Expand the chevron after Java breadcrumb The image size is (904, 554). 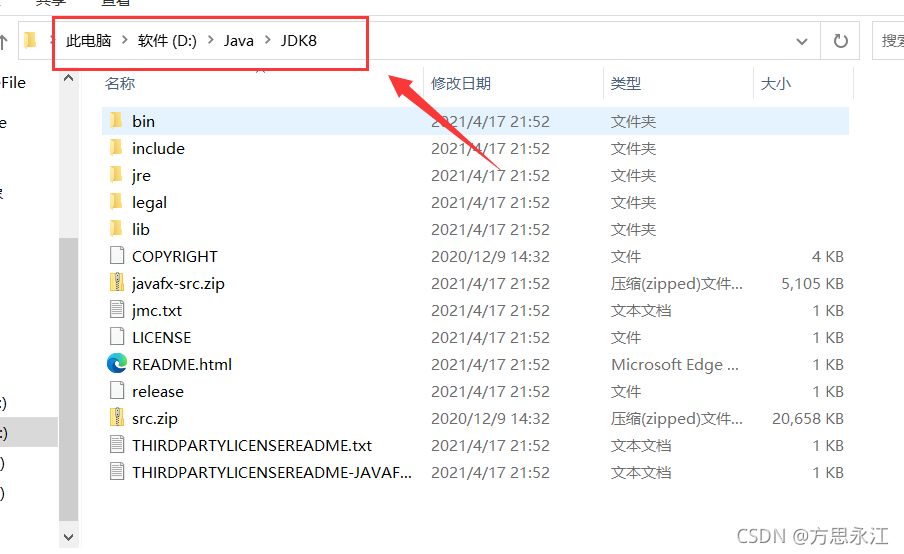[268, 40]
